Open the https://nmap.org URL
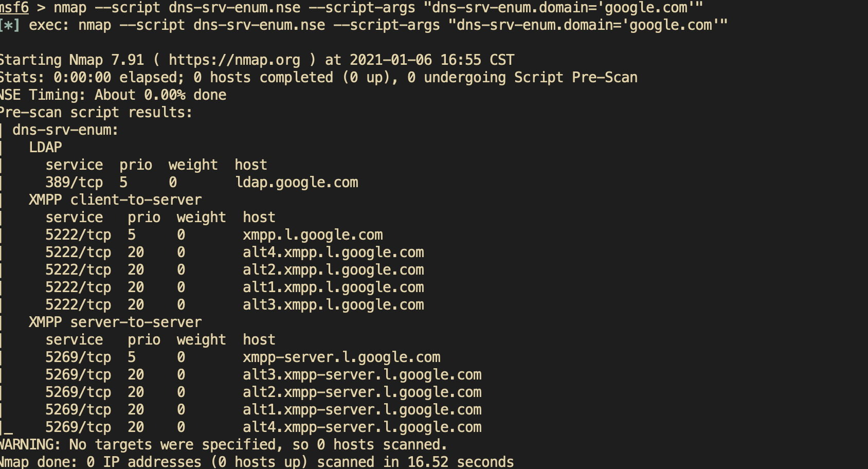The height and width of the screenshot is (469, 868). [234, 60]
